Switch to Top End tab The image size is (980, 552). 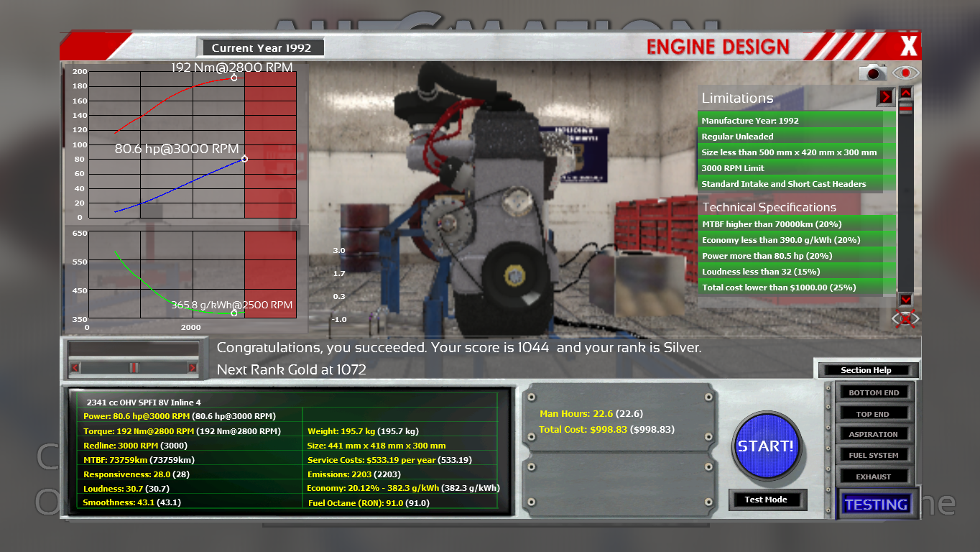point(874,414)
